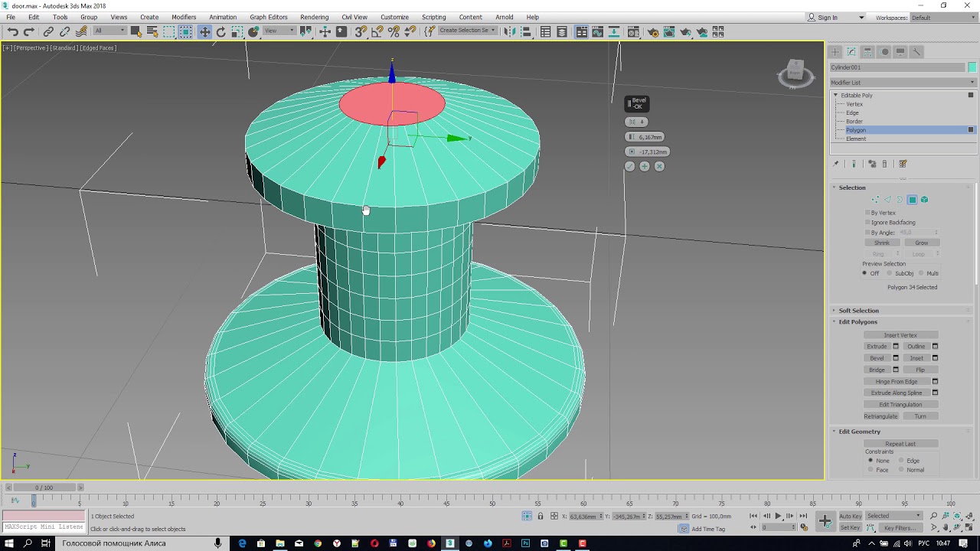Screen dimensions: 980x551
Task: Open the Animation menu
Action: 223,17
